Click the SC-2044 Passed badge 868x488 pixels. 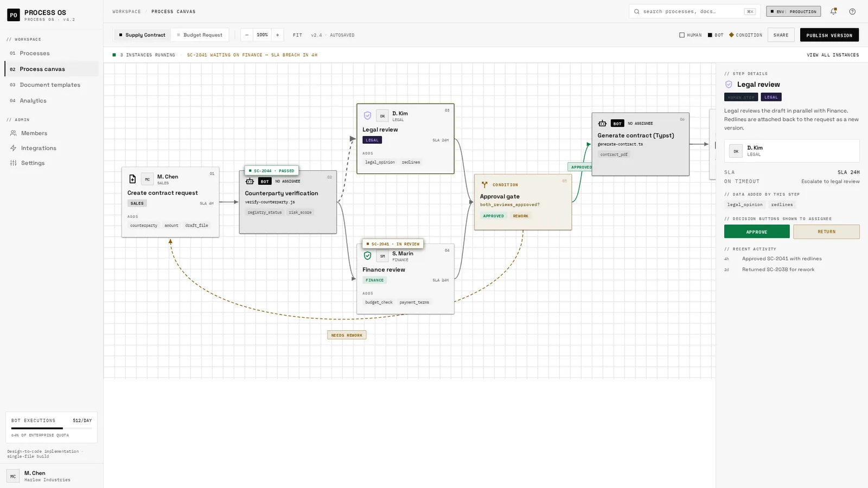click(x=271, y=171)
